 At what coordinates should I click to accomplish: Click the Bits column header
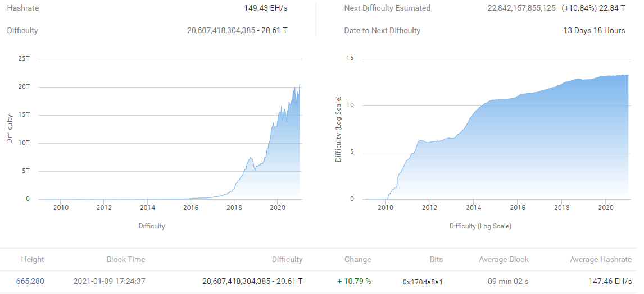coord(436,259)
